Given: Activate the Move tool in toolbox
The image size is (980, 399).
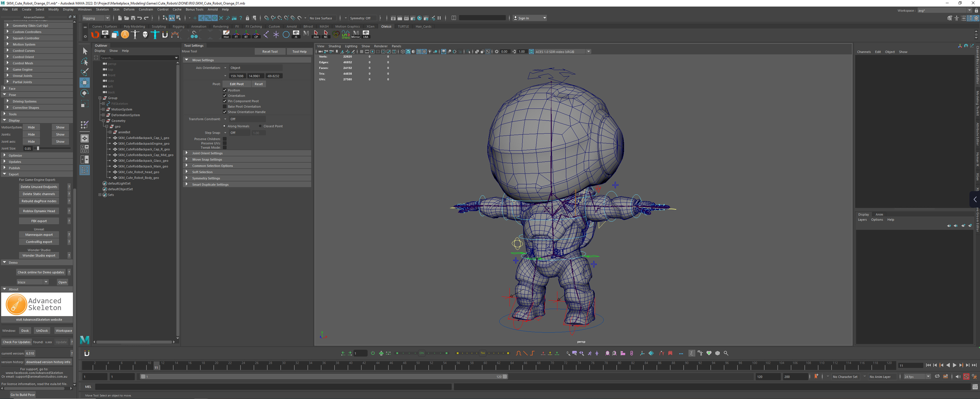Looking at the screenshot, I should 85,83.
